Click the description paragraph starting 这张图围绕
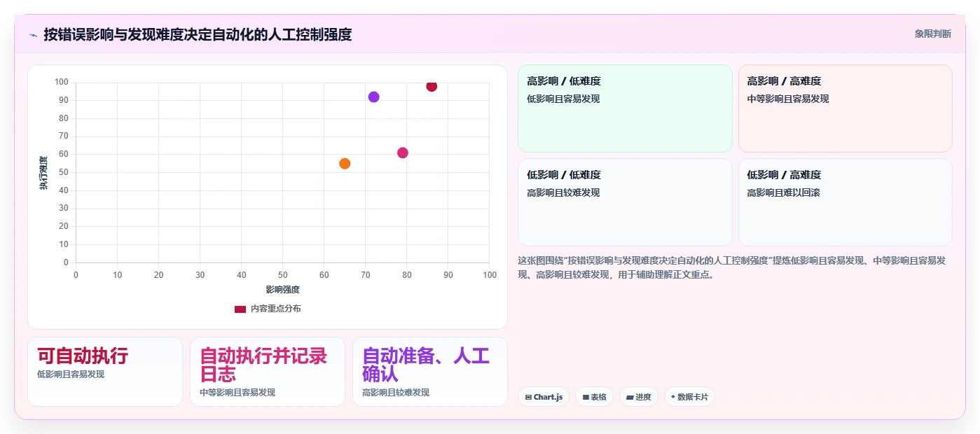Screen dimensions: 980x434 click(x=732, y=267)
